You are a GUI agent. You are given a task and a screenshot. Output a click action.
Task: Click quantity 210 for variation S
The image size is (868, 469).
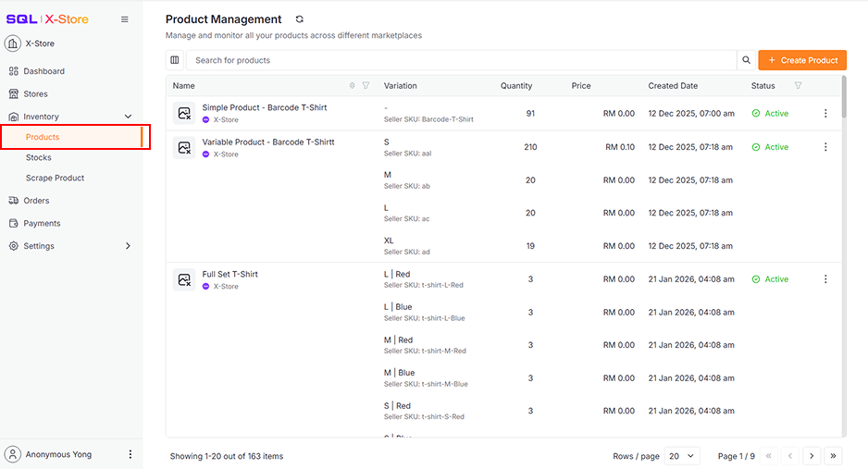point(530,147)
